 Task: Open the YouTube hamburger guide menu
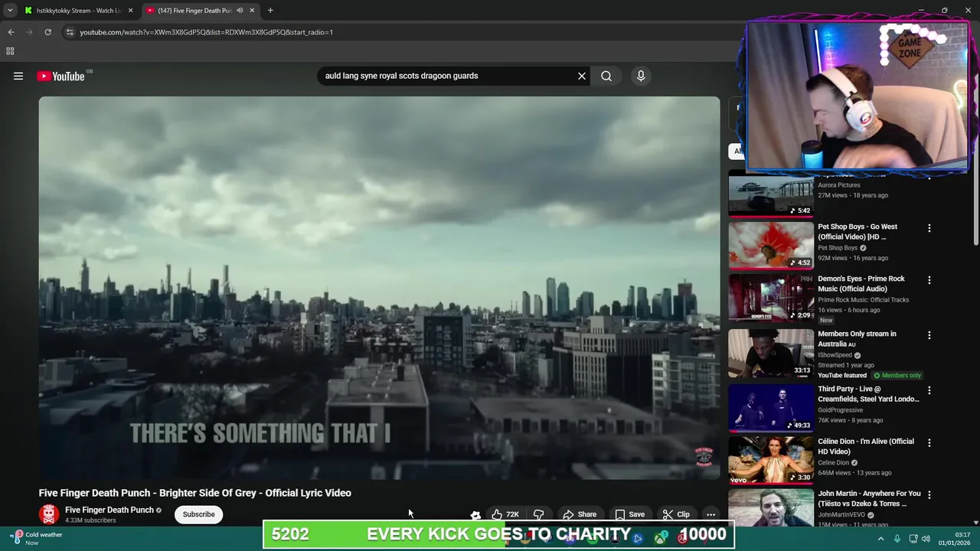pos(18,76)
